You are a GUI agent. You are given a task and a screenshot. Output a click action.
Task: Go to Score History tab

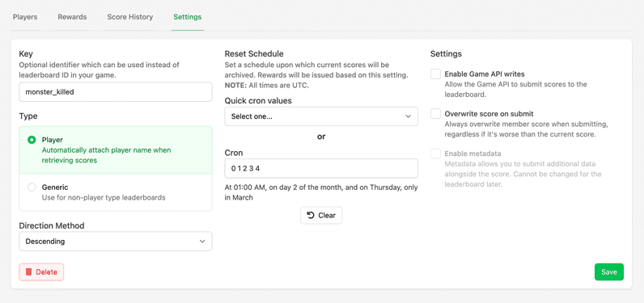point(130,17)
